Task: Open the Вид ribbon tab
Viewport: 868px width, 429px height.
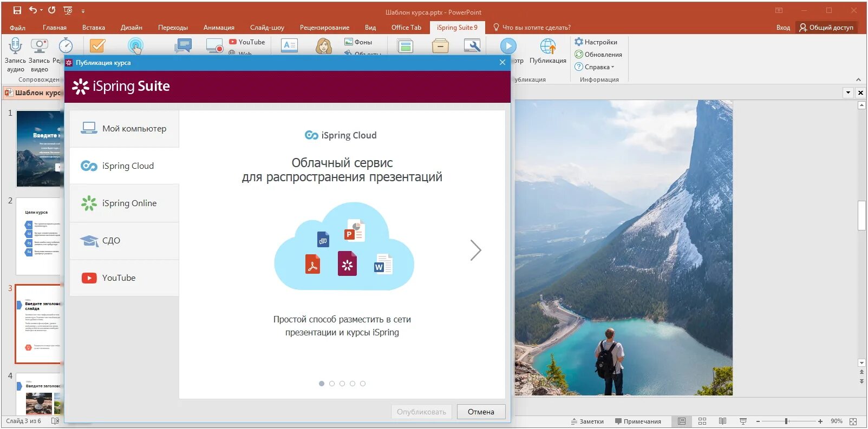Action: pyautogui.click(x=370, y=28)
